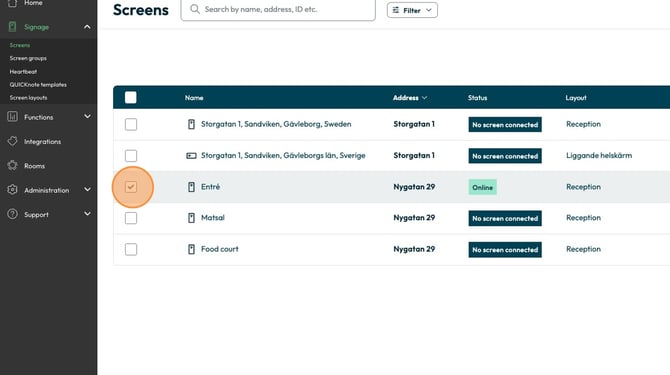Click the Filter sliders icon
This screenshot has height=375, width=670.
[x=396, y=10]
